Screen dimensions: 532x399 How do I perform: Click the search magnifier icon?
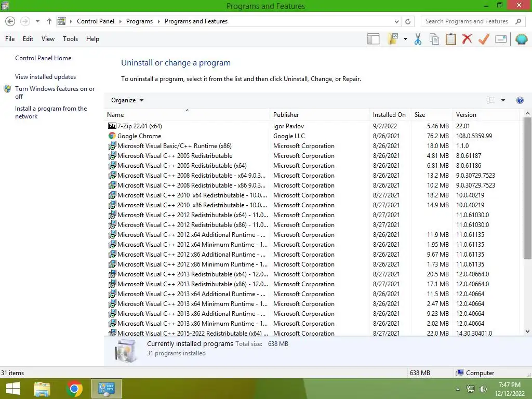point(518,21)
